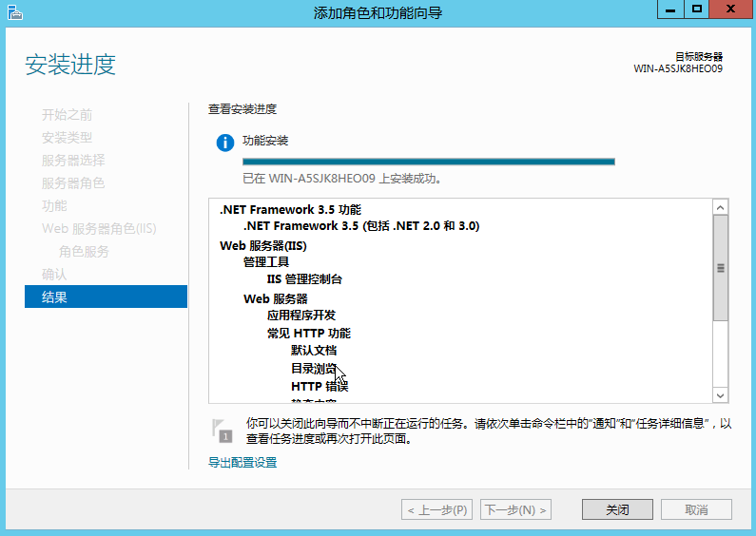Select Web 服务器角色(IIS) step
756x536 pixels.
pyautogui.click(x=99, y=228)
